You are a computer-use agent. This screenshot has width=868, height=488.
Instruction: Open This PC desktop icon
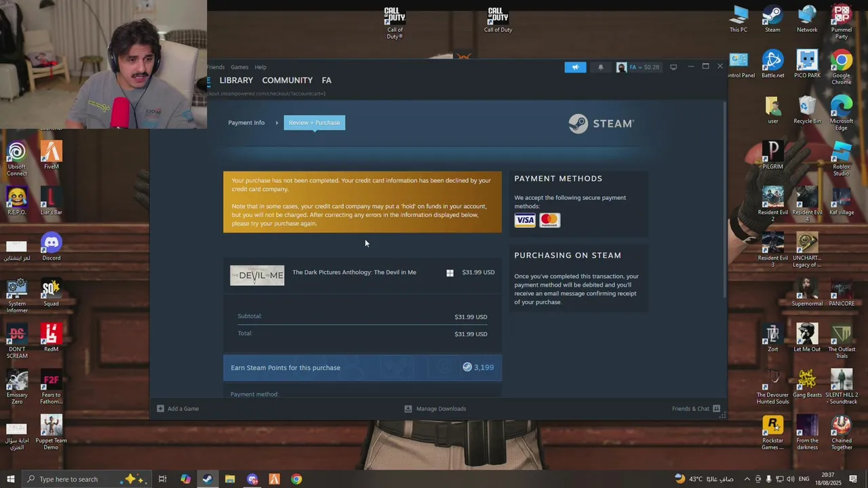coord(738,19)
